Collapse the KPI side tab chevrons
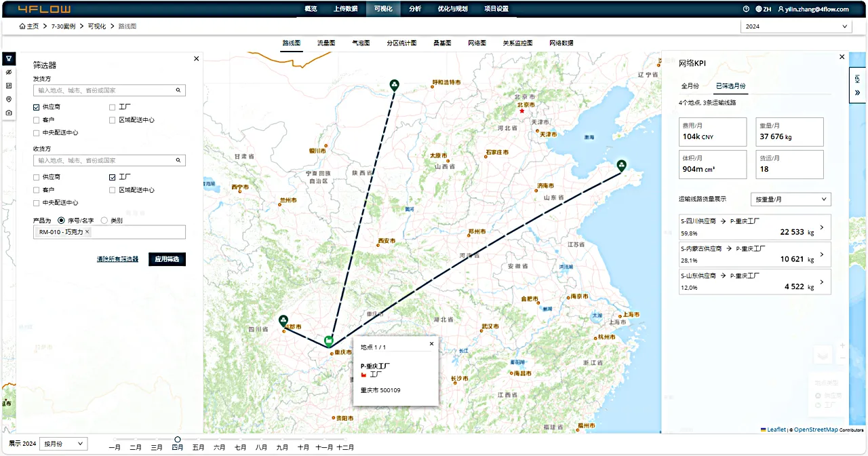This screenshot has height=456, width=868. (x=858, y=92)
